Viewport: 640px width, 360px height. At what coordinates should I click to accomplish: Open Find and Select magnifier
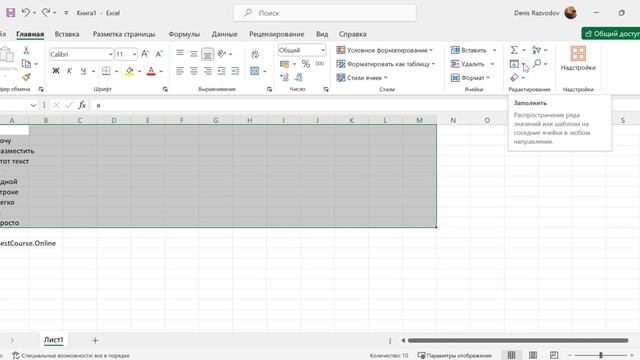(x=537, y=63)
